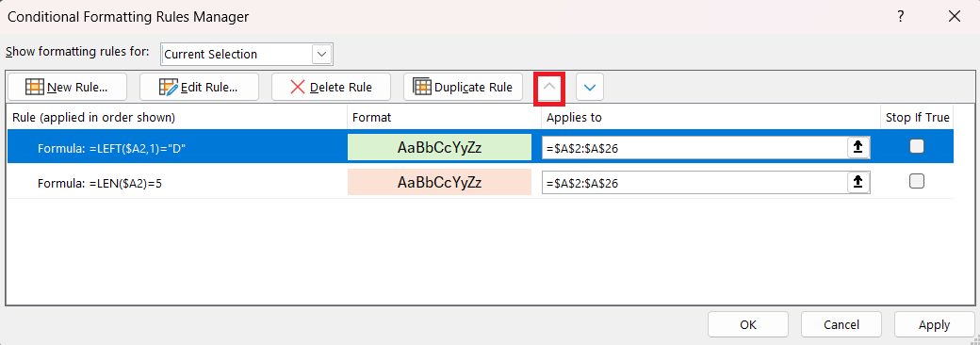Click the Format column header
Screen dimensions: 980x345
[x=371, y=118]
